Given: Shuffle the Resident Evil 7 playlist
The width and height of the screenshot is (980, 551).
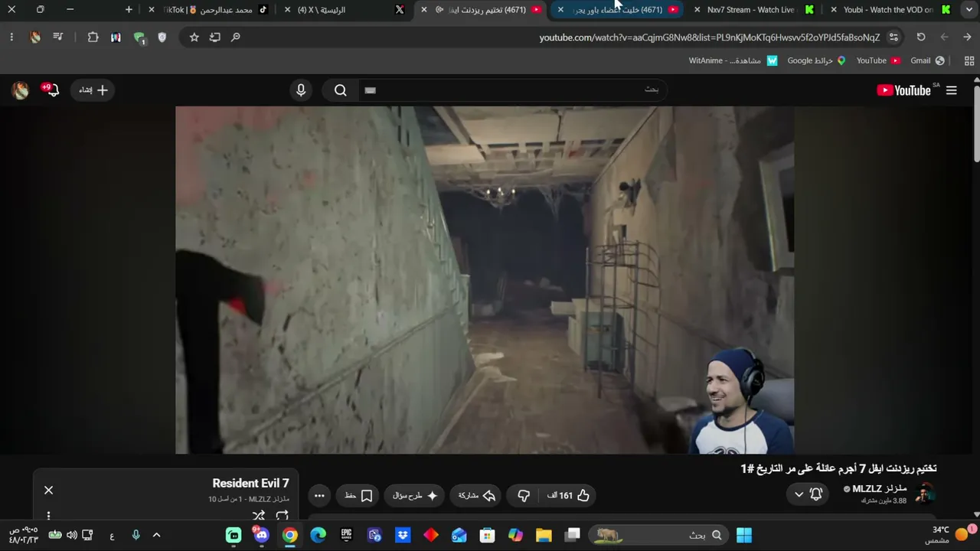Looking at the screenshot, I should tap(259, 516).
